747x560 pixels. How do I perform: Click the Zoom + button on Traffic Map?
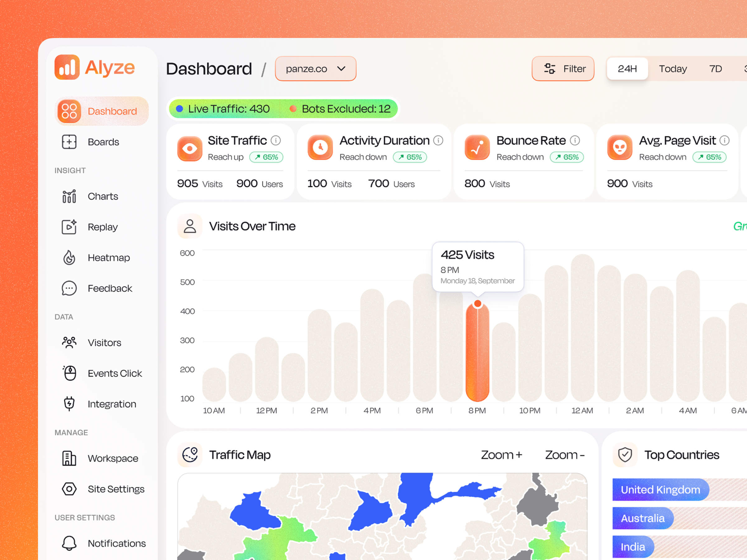coord(501,455)
